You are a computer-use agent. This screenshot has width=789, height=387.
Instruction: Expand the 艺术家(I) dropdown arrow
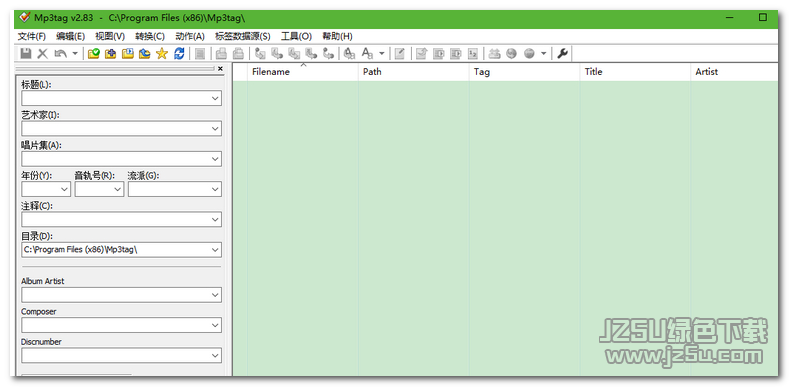(215, 129)
